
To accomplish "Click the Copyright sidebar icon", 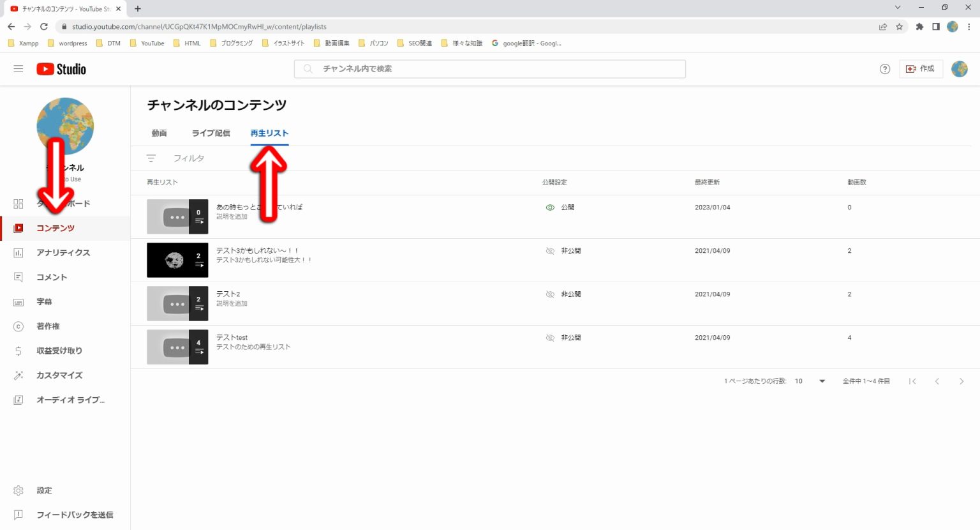I will [19, 326].
